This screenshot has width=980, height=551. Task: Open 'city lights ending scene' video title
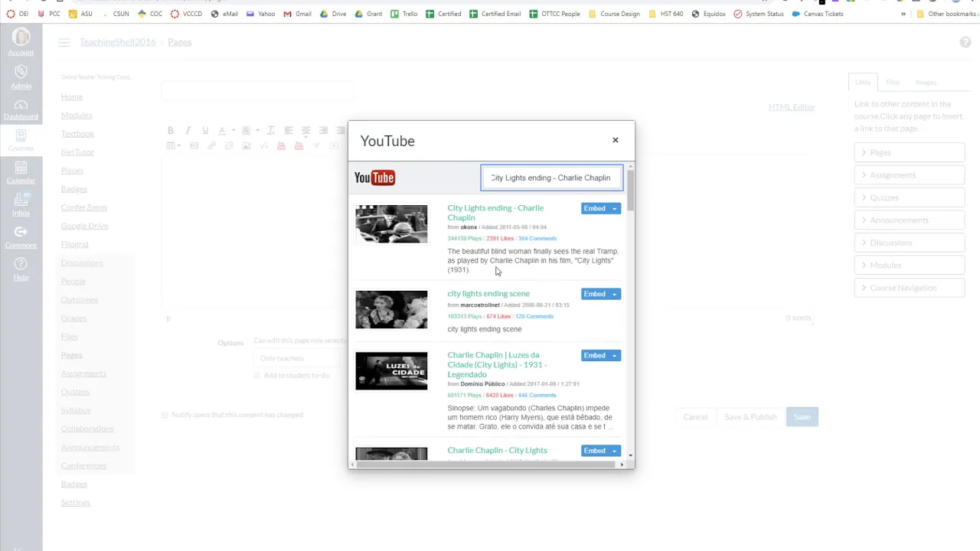(488, 294)
